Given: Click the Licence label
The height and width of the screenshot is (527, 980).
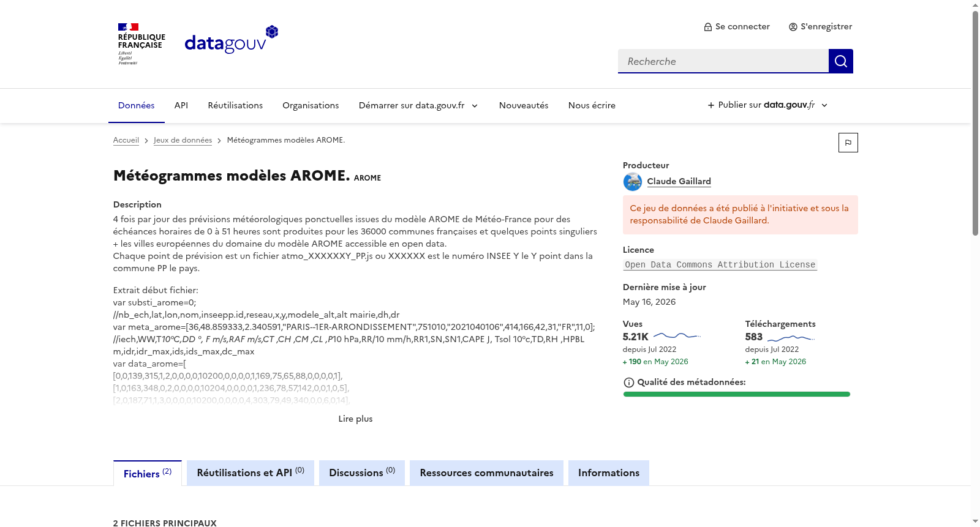Looking at the screenshot, I should pos(638,250).
